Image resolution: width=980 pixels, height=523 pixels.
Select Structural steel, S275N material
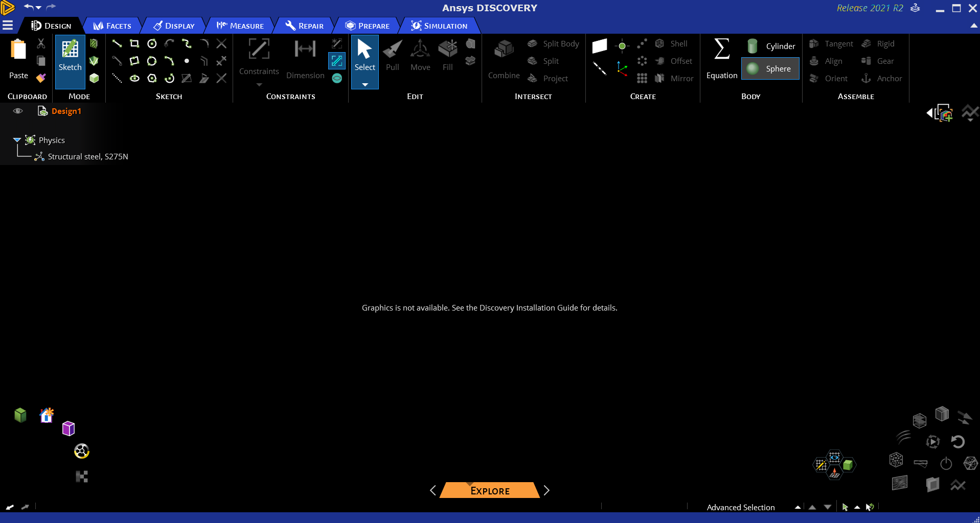[88, 157]
